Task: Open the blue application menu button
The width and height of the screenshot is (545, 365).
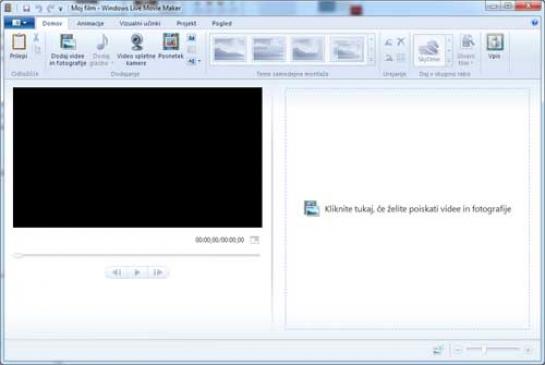Action: (19, 23)
